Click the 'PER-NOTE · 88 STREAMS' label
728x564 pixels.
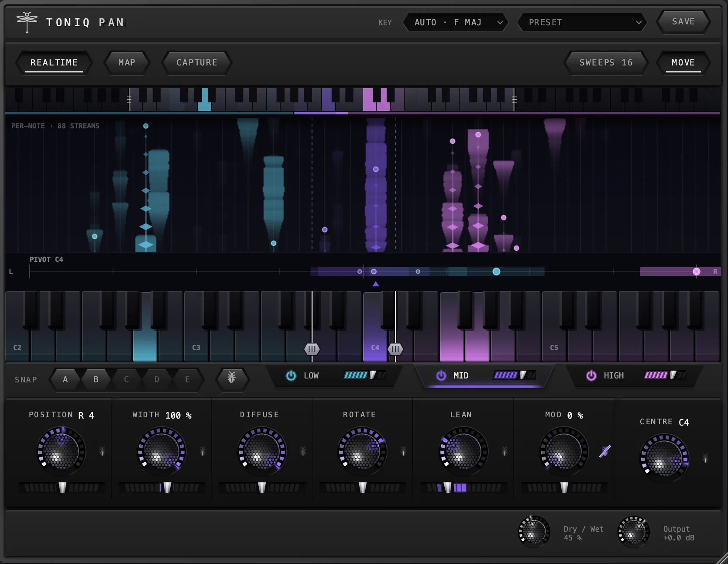tap(55, 126)
